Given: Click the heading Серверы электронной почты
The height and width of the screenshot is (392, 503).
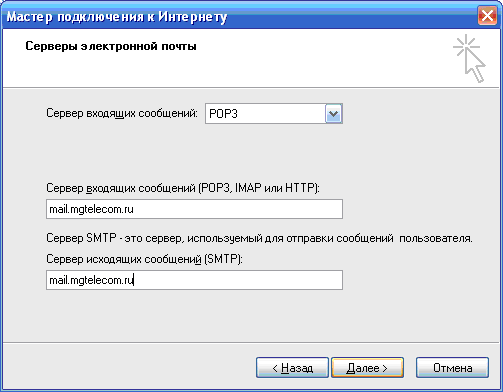Looking at the screenshot, I should 111,46.
